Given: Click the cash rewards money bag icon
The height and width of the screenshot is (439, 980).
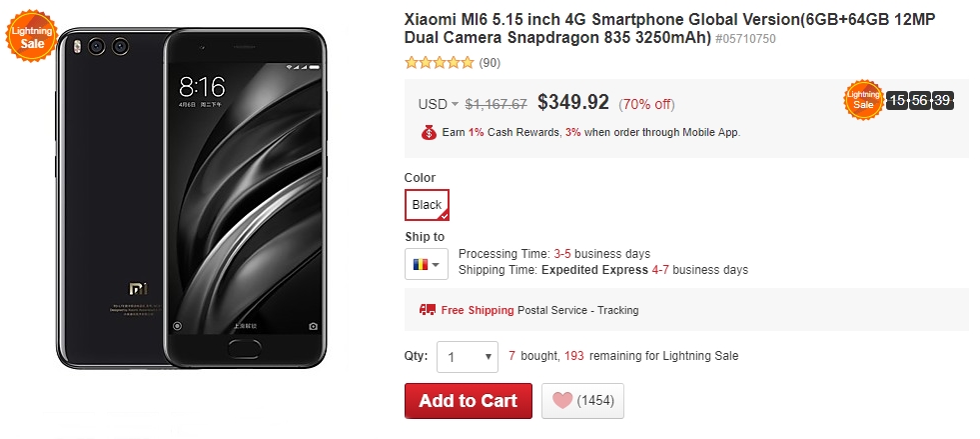Looking at the screenshot, I should pyautogui.click(x=428, y=132).
